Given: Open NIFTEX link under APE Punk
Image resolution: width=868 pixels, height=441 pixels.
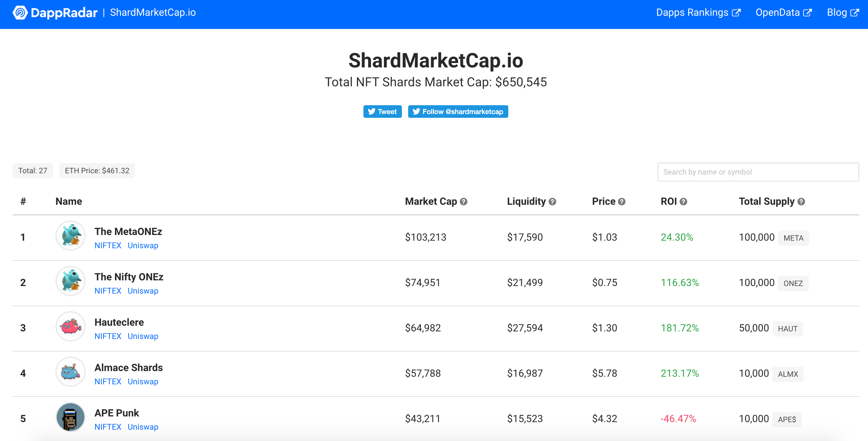Looking at the screenshot, I should click(108, 427).
